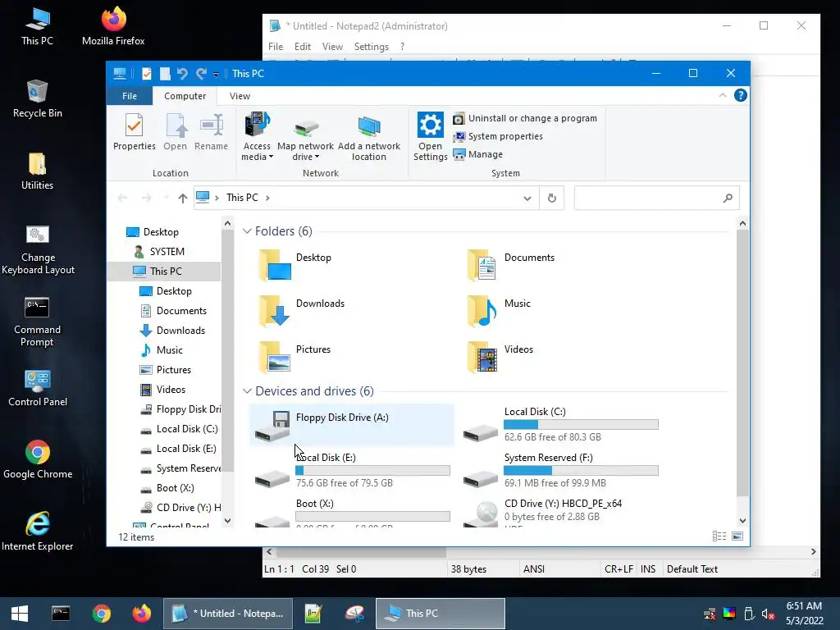Click Uninstall or change a program
840x630 pixels.
pos(525,118)
